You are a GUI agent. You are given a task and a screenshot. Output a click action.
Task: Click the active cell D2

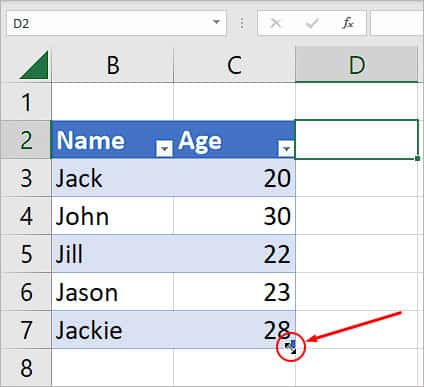[357, 140]
